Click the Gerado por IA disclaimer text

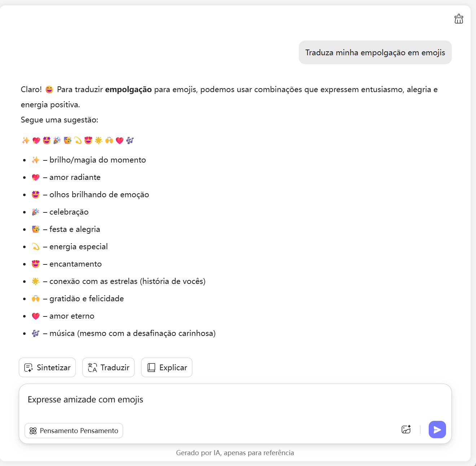pyautogui.click(x=235, y=453)
